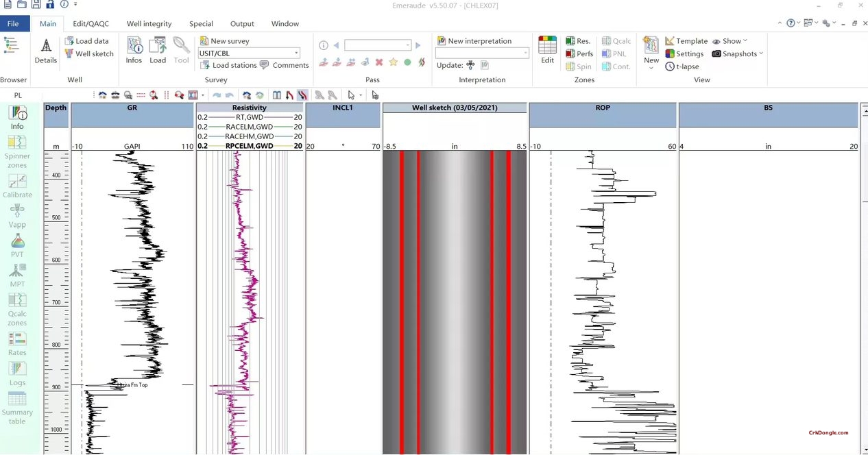Go to previous pass arrow

point(336,45)
